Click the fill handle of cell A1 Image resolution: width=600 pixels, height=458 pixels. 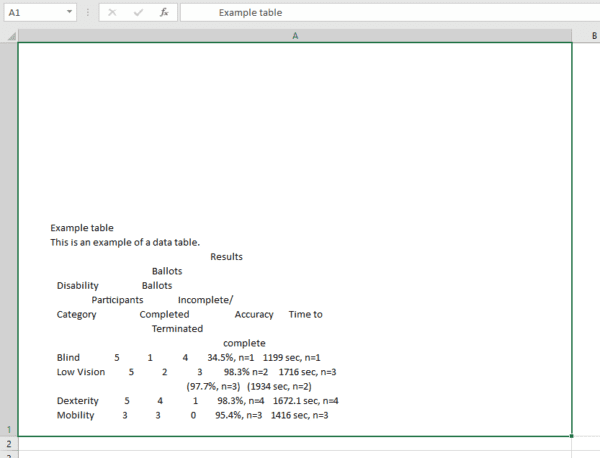(572, 436)
